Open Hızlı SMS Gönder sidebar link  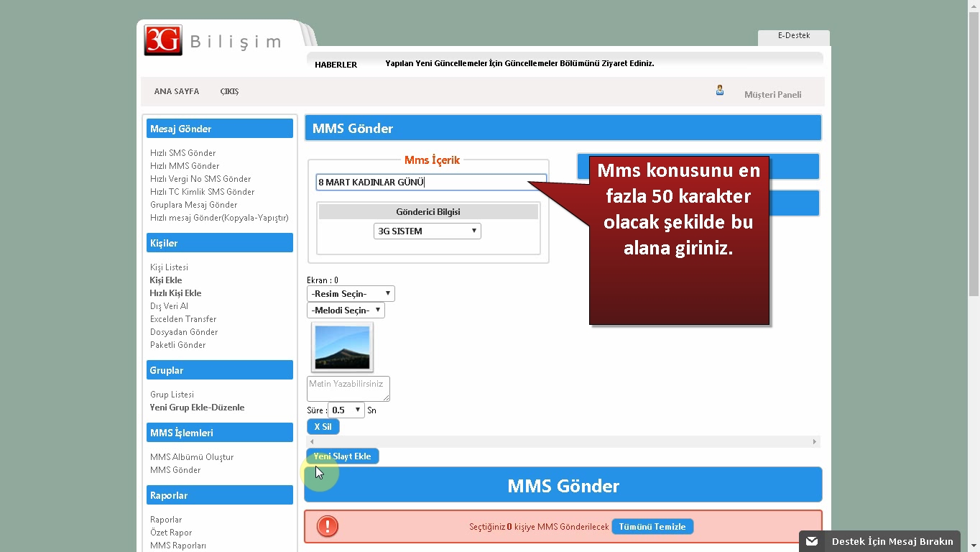point(182,153)
